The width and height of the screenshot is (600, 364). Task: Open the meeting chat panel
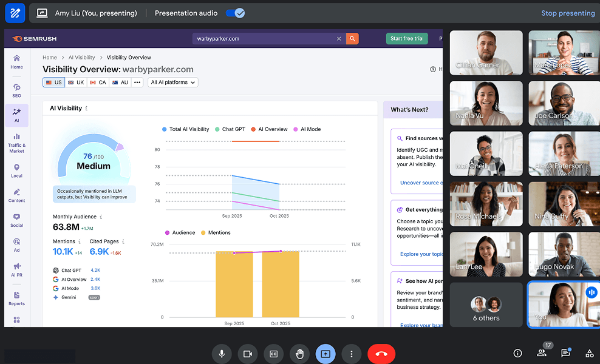(565, 353)
